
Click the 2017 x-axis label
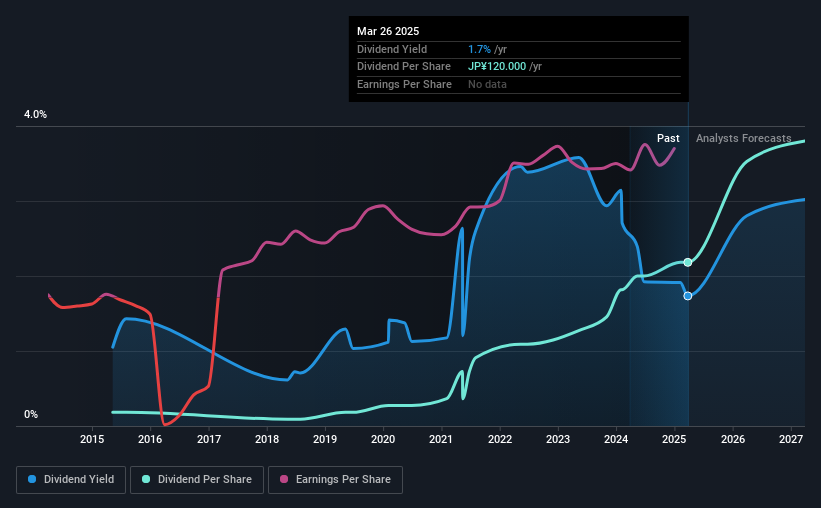coord(208,439)
